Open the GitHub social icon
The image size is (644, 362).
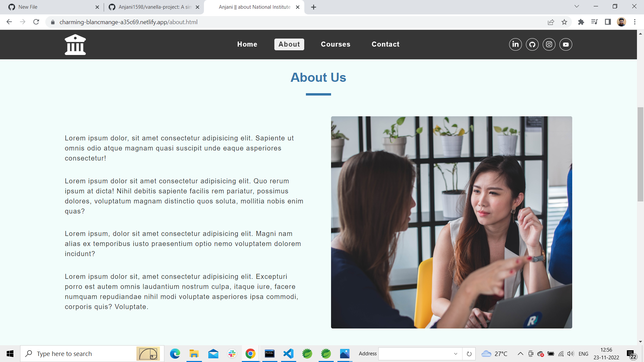click(x=532, y=44)
